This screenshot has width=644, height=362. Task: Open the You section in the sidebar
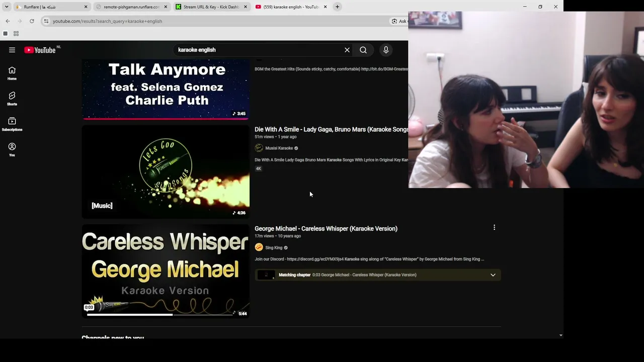(x=12, y=149)
